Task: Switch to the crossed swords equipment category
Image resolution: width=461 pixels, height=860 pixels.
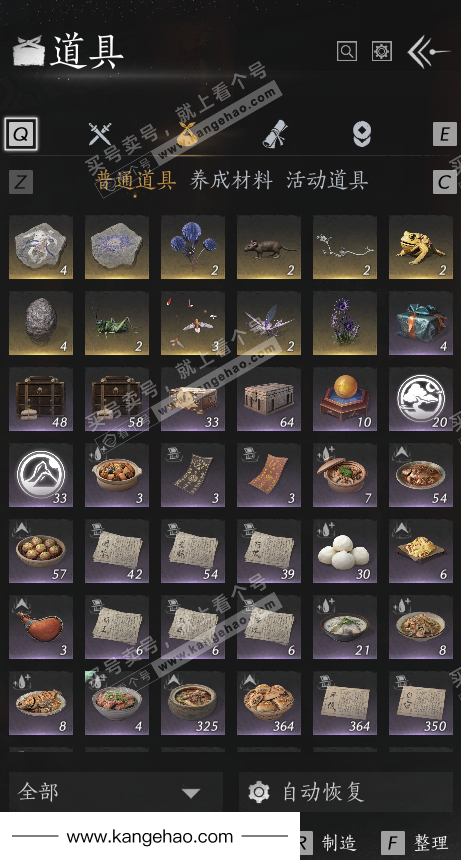Action: (x=100, y=134)
